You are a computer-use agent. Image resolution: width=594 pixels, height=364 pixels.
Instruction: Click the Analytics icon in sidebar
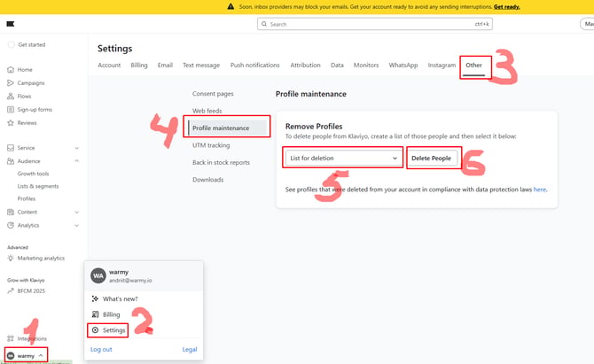coord(11,225)
